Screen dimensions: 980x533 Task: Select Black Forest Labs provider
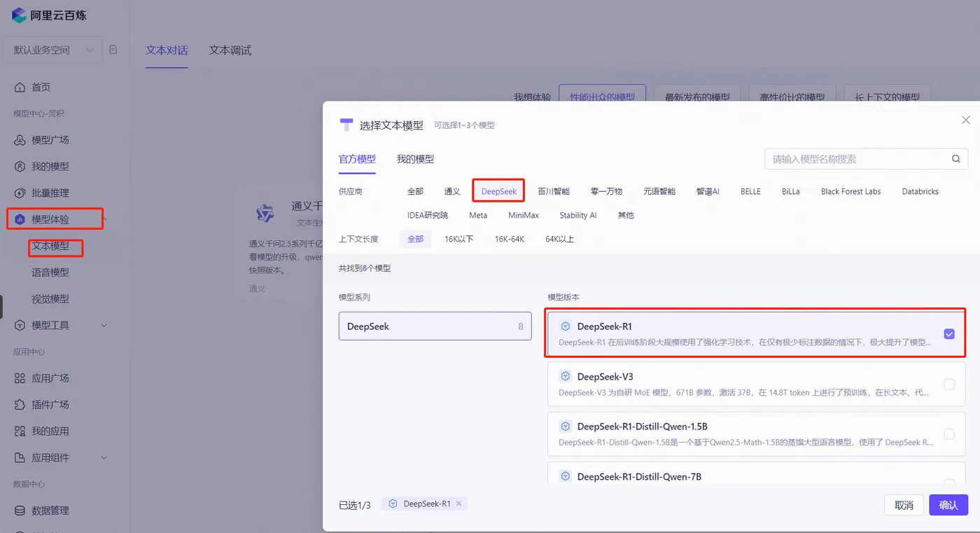point(850,191)
